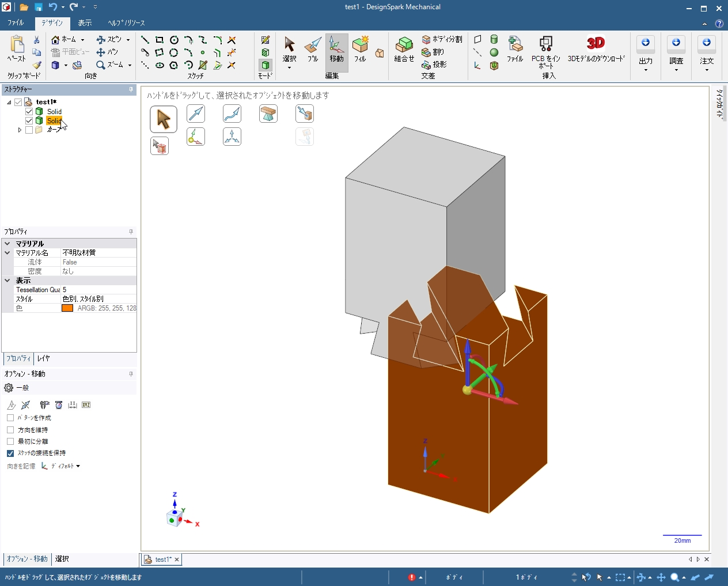Click the orange color swatch in properties
The height and width of the screenshot is (586, 728).
tap(67, 308)
